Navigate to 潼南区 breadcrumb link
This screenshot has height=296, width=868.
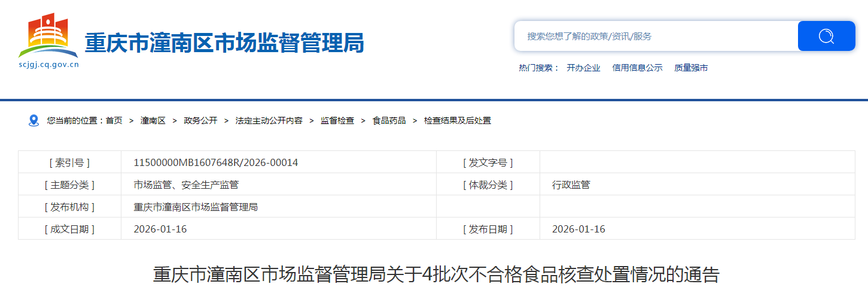tap(153, 120)
